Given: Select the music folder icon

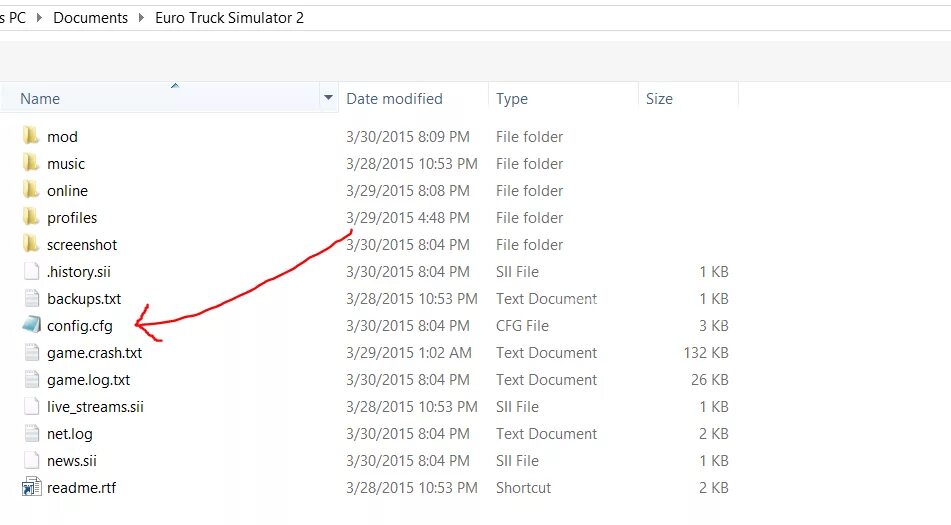Looking at the screenshot, I should (31, 163).
